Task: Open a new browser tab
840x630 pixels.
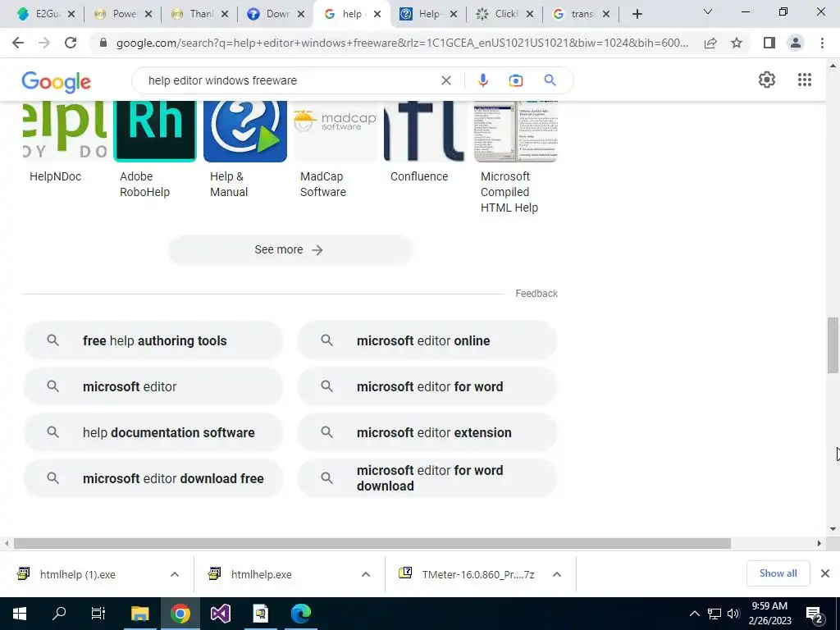Action: point(637,14)
